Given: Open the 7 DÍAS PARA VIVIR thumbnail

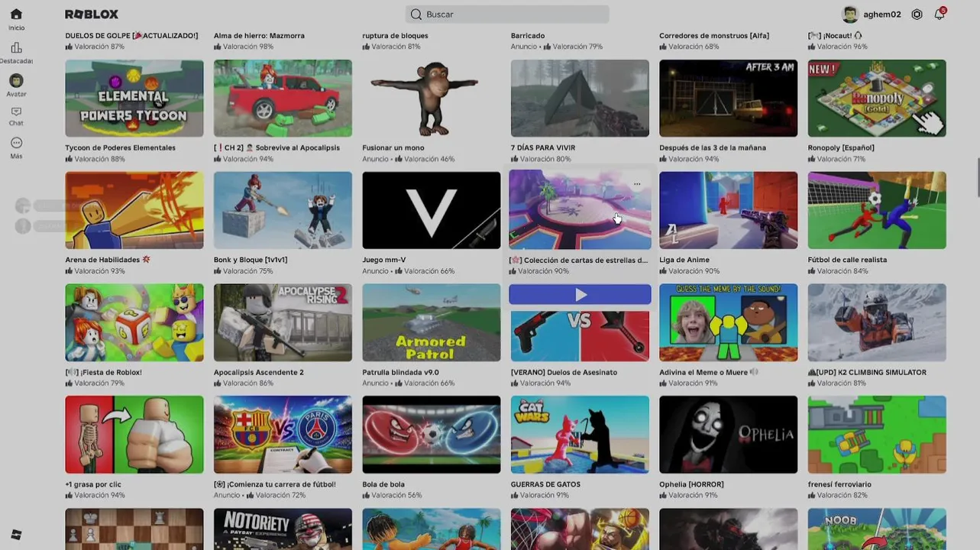Looking at the screenshot, I should click(x=580, y=99).
